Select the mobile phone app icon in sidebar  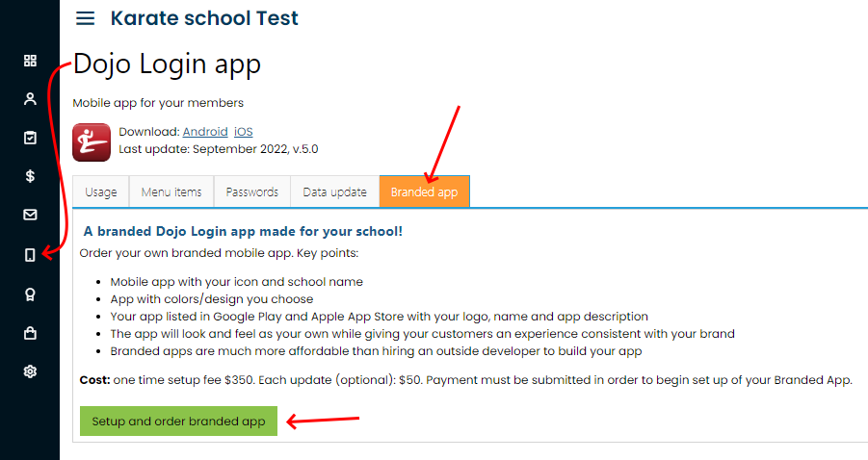[31, 255]
